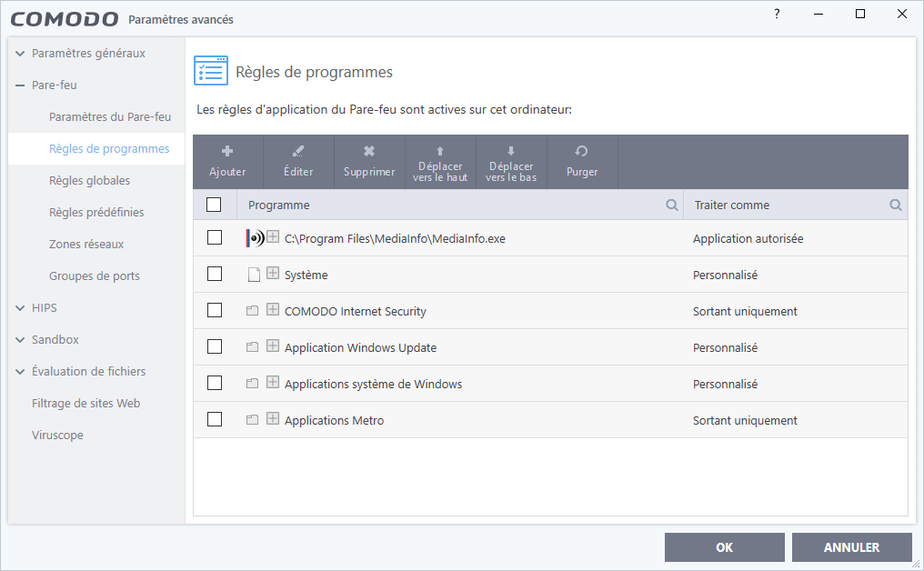Expand the Système rule entry
The image size is (924, 571).
tap(272, 274)
